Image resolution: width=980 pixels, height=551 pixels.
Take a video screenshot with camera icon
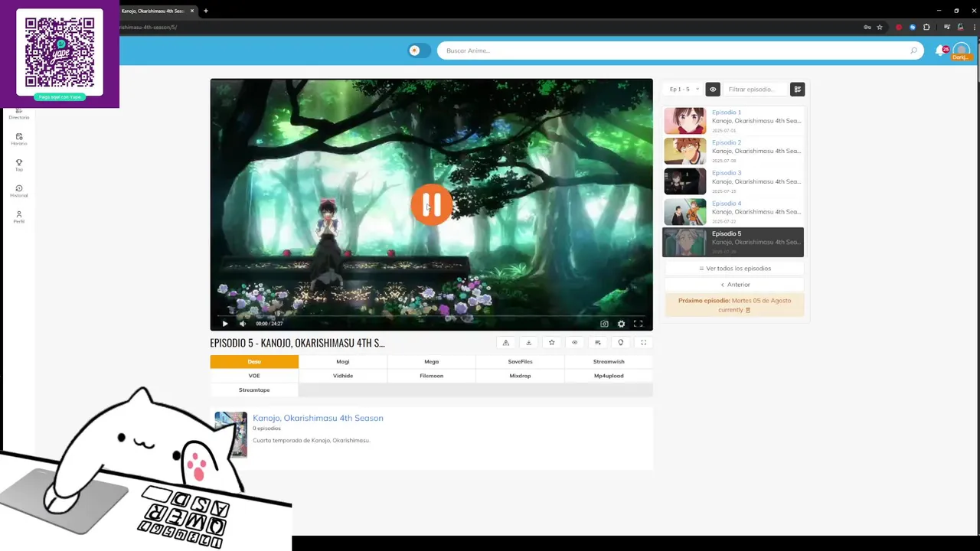pyautogui.click(x=604, y=324)
